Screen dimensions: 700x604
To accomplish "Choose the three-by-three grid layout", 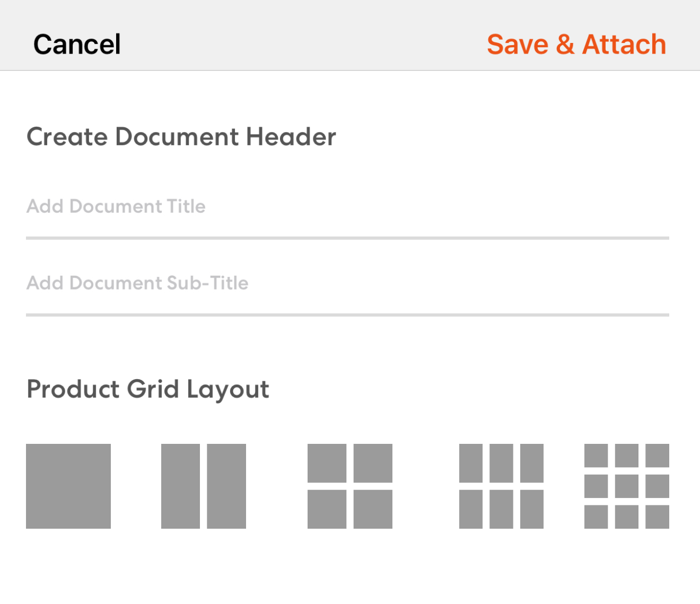I will [627, 486].
